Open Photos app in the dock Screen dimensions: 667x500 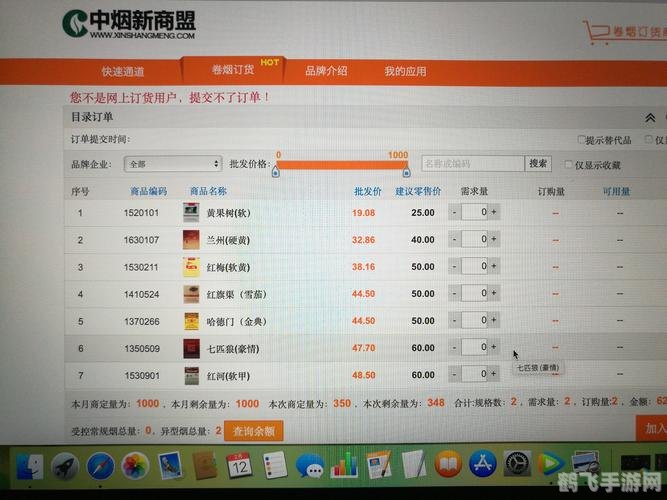(135, 466)
